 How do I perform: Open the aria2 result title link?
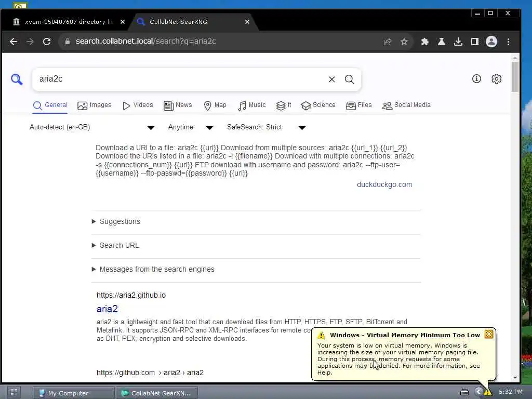point(107,309)
